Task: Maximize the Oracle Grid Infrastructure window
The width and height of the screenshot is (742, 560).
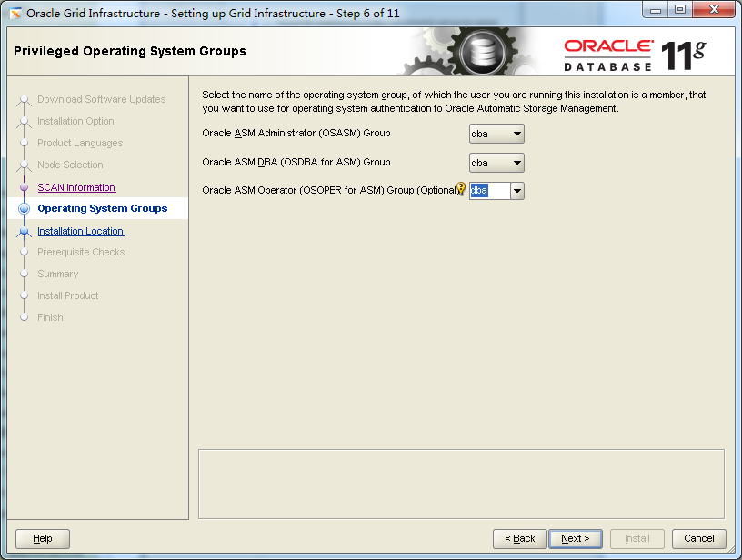Action: point(680,10)
